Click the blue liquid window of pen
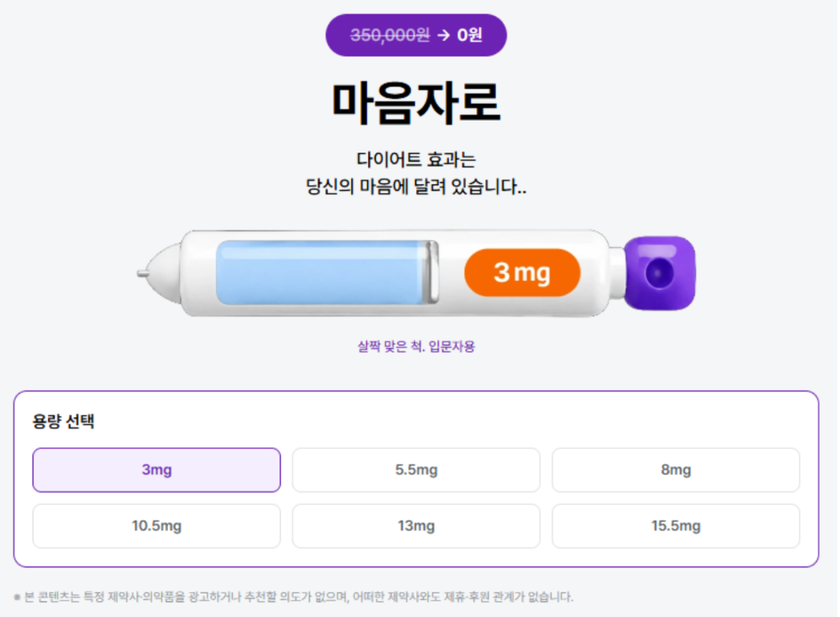Image resolution: width=840 pixels, height=617 pixels. (x=327, y=272)
